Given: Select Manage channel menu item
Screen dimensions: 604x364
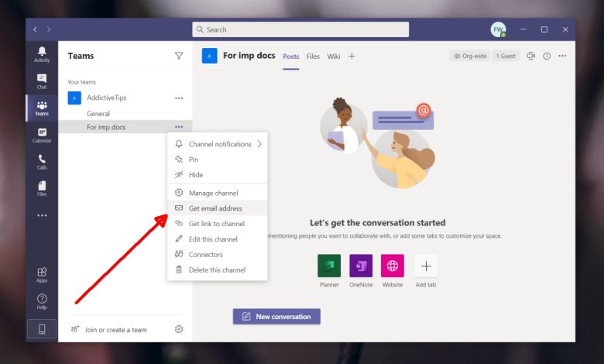Looking at the screenshot, I should point(218,193).
